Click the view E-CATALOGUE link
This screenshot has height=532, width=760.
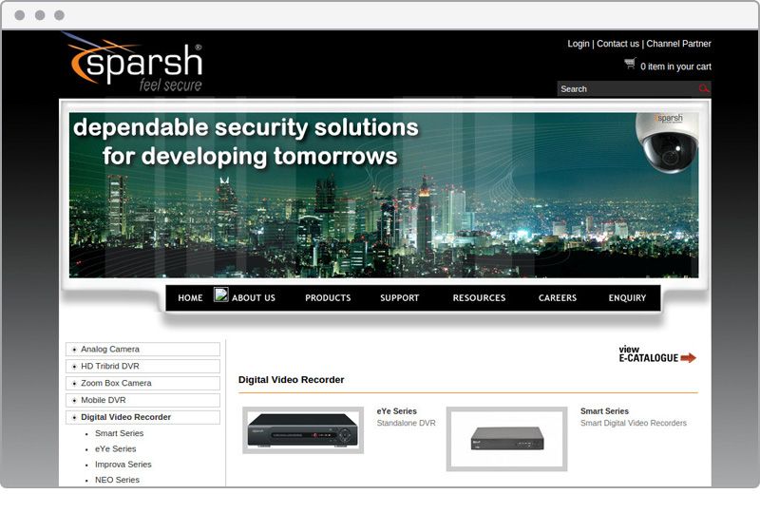tap(656, 354)
